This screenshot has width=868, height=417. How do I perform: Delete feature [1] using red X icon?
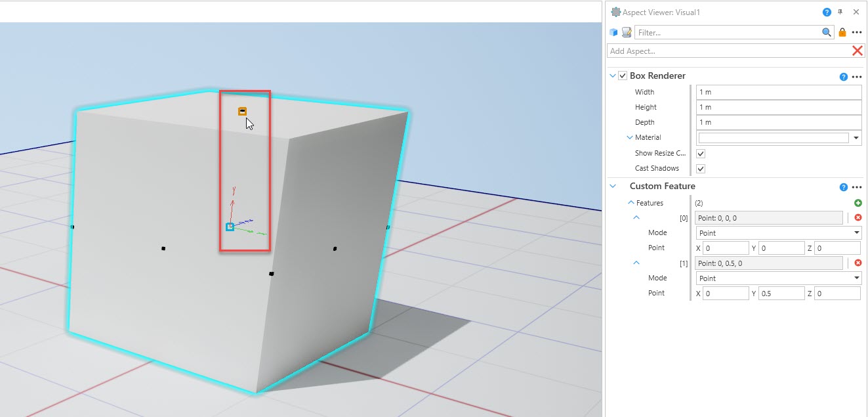[x=858, y=263]
